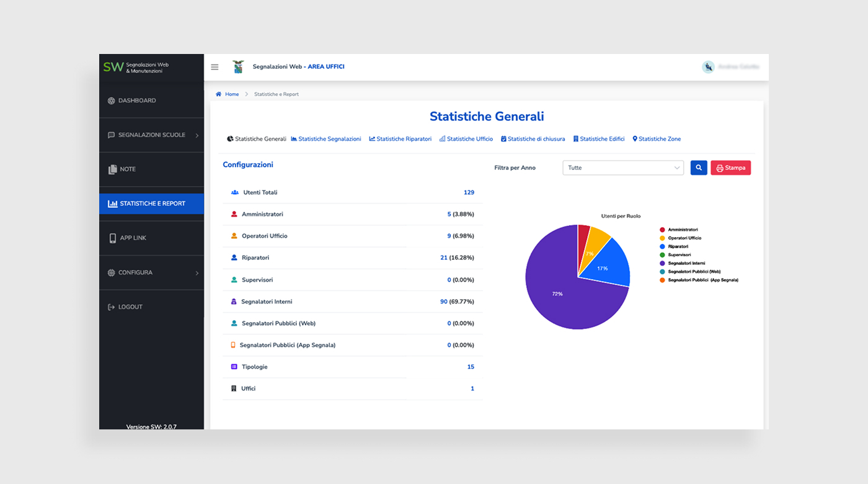The image size is (868, 484).
Task: Expand the Configura sidebar submenu
Action: (151, 273)
